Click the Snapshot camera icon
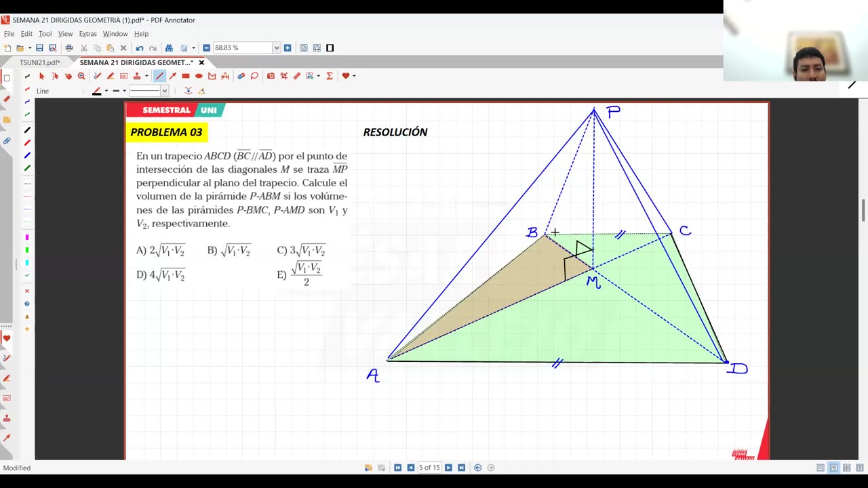 271,76
